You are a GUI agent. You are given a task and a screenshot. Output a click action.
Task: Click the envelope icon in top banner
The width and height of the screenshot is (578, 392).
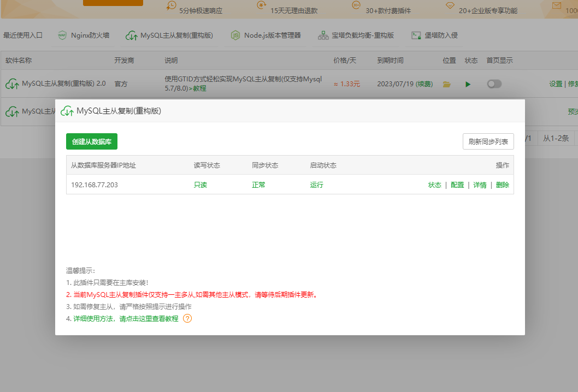(557, 5)
